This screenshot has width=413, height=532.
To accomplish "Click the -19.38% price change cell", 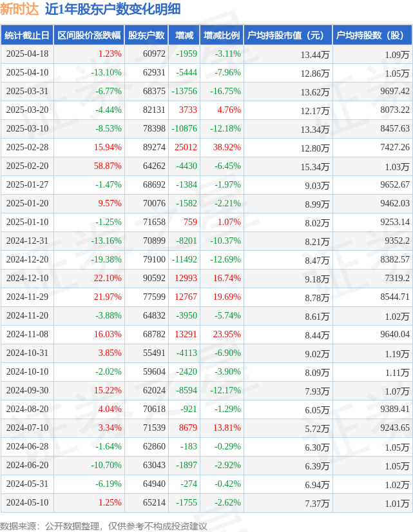I will pos(106,260).
